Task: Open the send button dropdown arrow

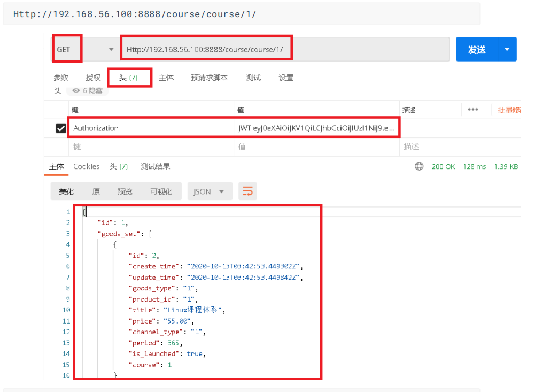Action: pyautogui.click(x=507, y=50)
